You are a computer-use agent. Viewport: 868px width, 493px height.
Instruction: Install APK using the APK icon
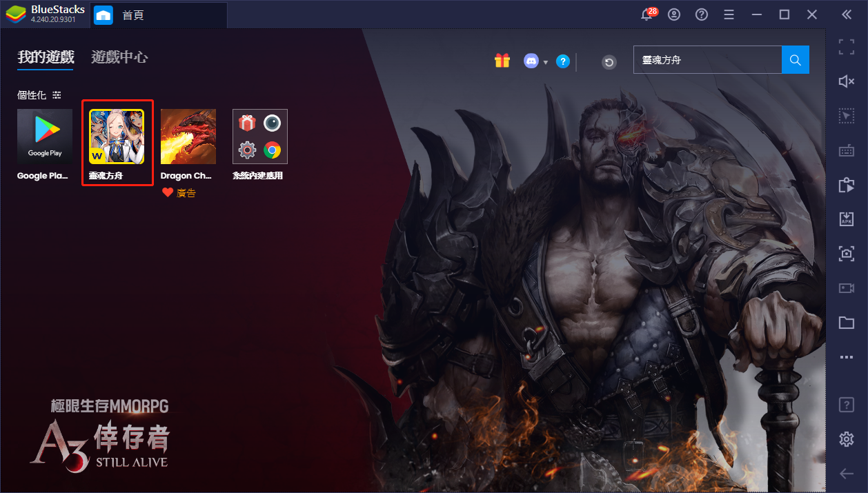847,219
